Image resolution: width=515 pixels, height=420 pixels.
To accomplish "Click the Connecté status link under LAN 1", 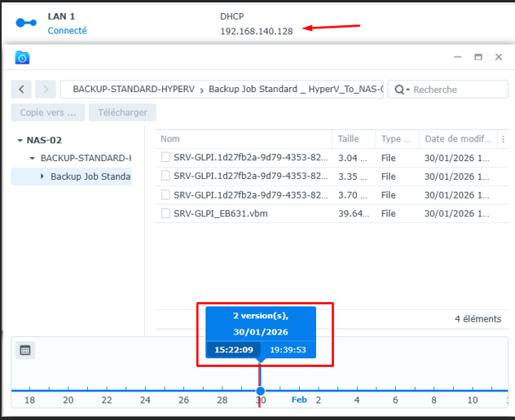I will pyautogui.click(x=67, y=30).
